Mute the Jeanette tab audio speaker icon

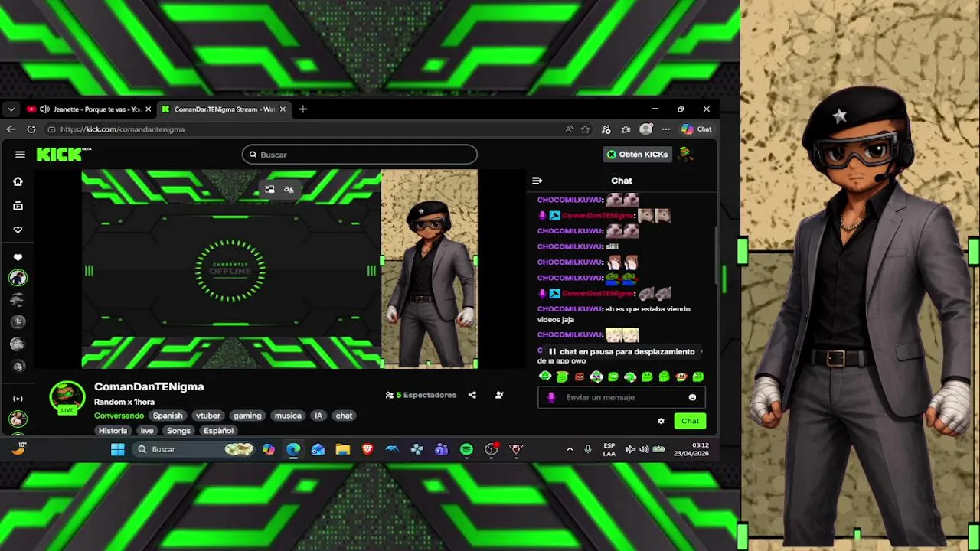point(44,109)
